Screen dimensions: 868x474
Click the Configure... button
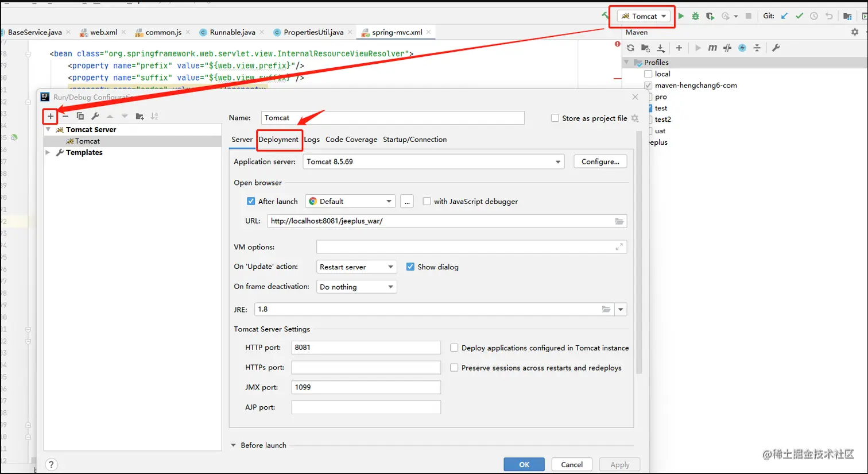point(600,161)
